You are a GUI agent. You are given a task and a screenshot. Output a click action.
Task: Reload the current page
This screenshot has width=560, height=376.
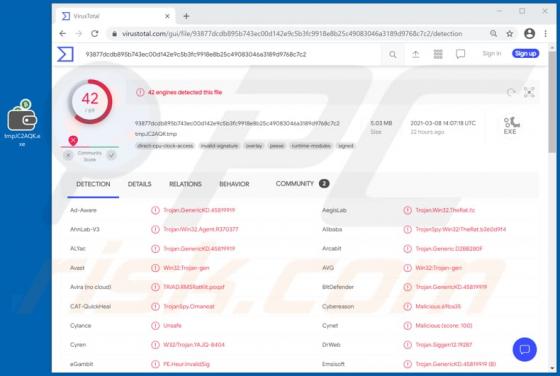pyautogui.click(x=95, y=34)
